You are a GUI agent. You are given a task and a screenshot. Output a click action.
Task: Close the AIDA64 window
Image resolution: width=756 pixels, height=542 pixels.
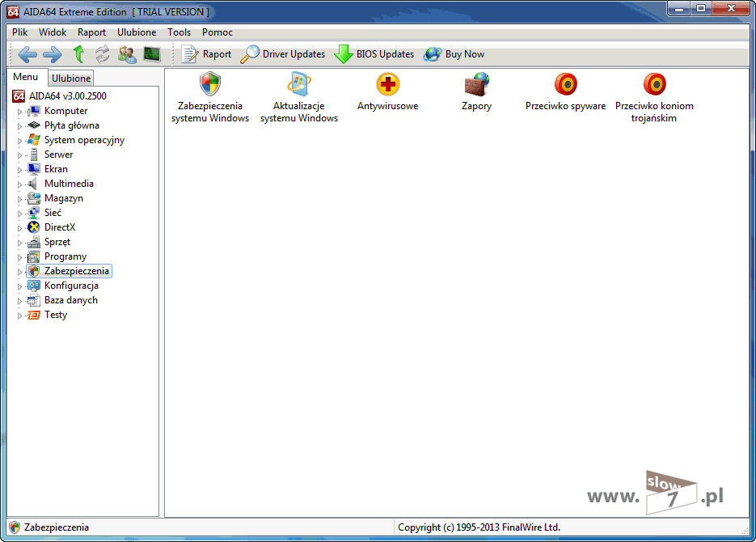coord(731,8)
